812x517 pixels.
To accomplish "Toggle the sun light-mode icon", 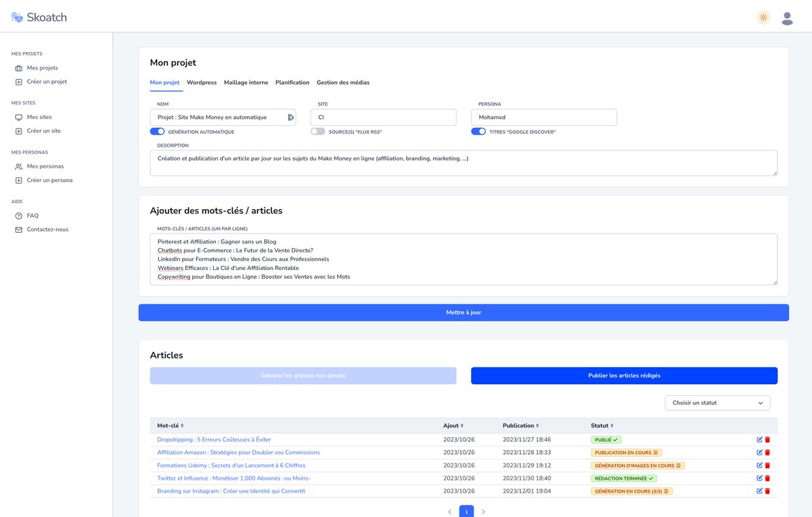I will pos(763,18).
